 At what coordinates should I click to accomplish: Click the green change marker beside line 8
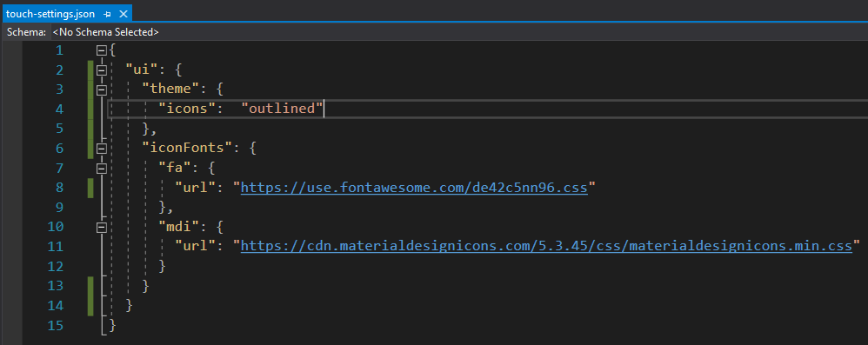pos(90,188)
